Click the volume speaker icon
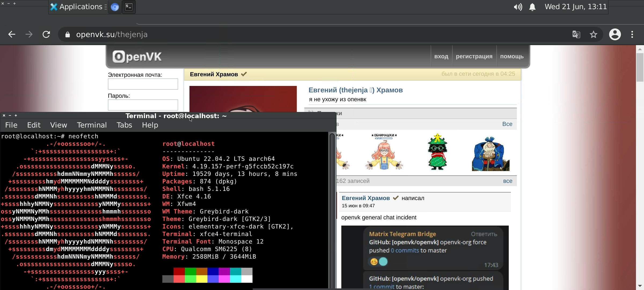 coord(518,7)
